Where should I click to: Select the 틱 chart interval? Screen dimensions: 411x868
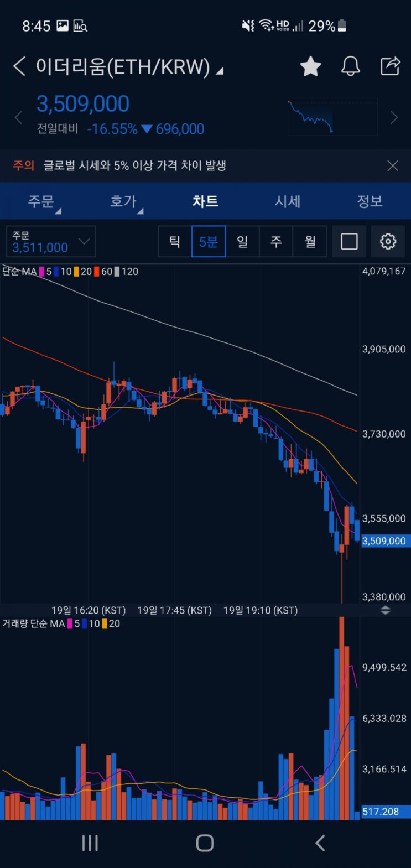click(x=175, y=242)
